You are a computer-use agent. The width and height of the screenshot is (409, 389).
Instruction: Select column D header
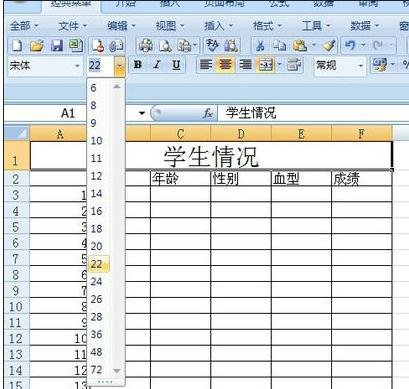click(241, 134)
